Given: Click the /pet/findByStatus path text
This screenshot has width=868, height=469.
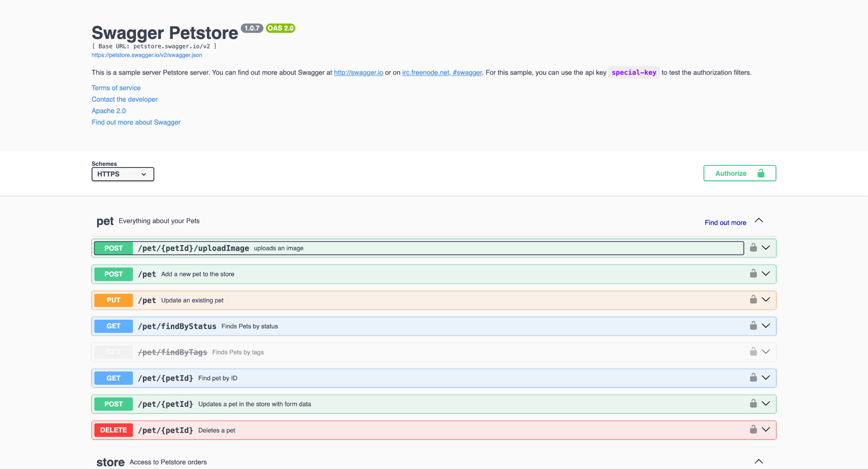Looking at the screenshot, I should (x=177, y=326).
